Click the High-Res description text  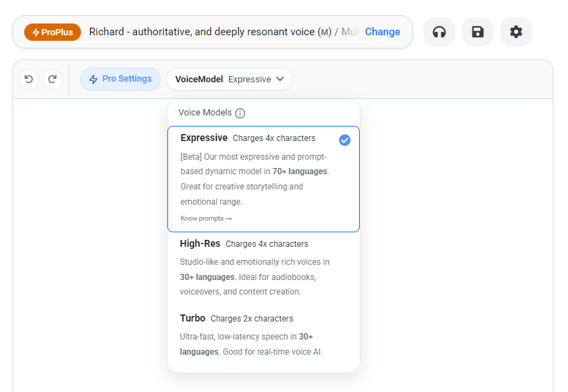(x=255, y=277)
